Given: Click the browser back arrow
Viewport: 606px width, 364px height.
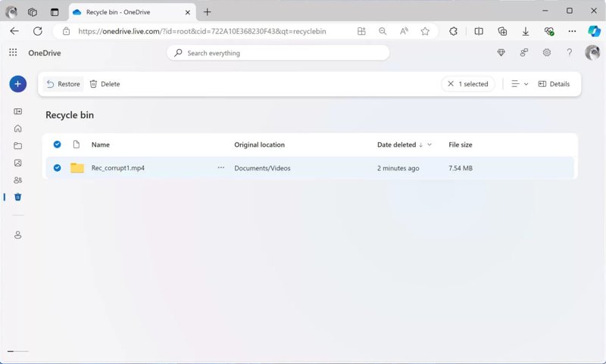Looking at the screenshot, I should (14, 31).
